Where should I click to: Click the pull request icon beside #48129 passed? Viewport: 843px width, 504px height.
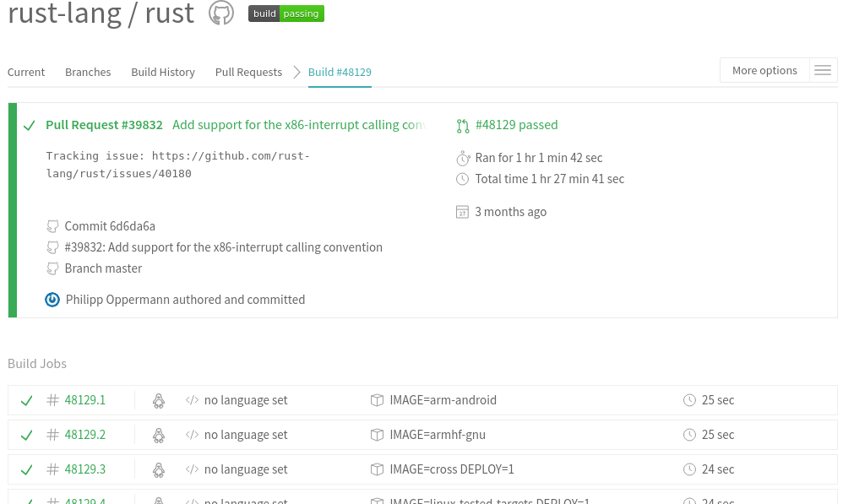[462, 126]
